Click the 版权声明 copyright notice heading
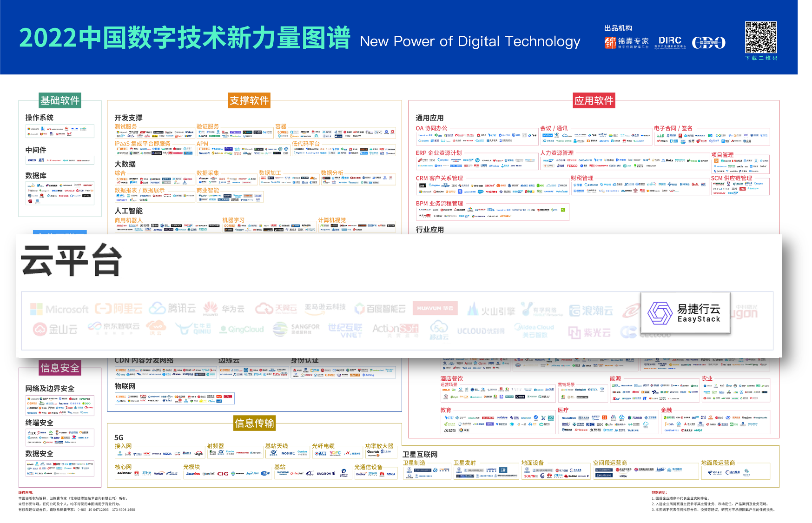The image size is (812, 523). point(26,492)
